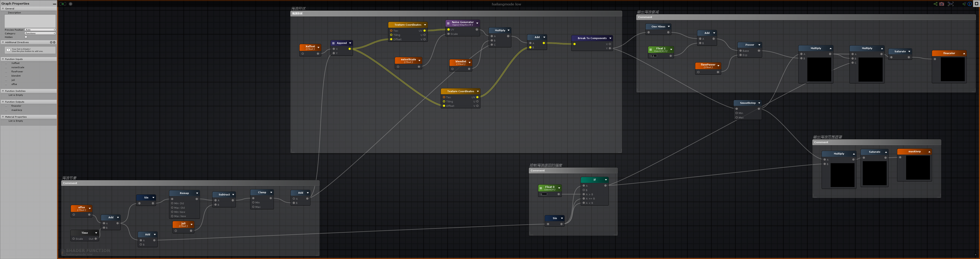Screen dimensions: 980x259
Task: Collapse the Function Outputs section
Action: (x=3, y=102)
